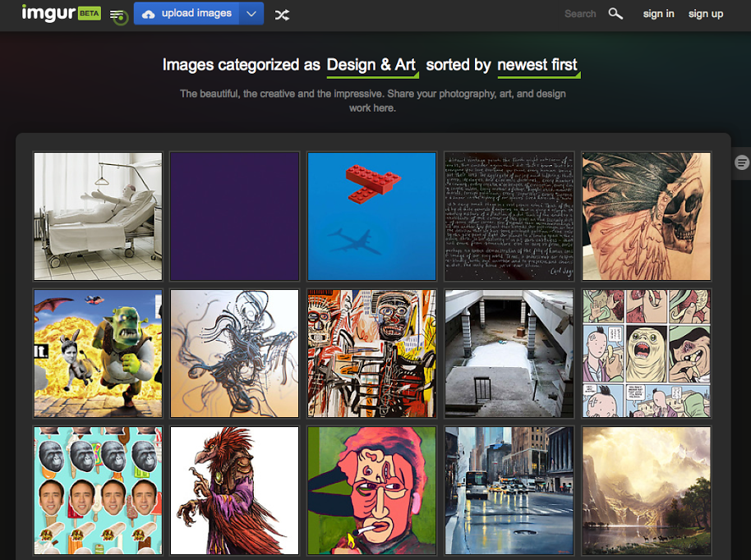Open the sign up link

706,14
